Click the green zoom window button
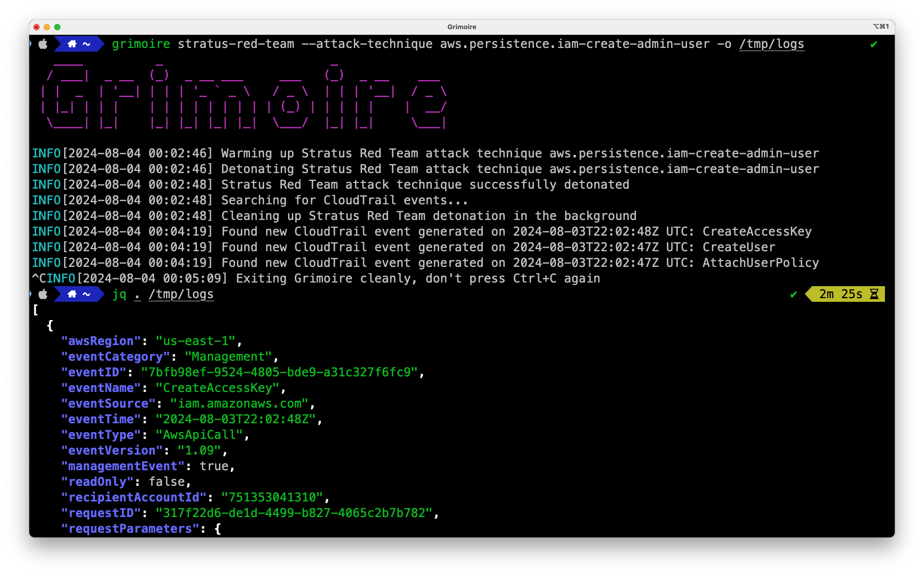The height and width of the screenshot is (576, 924). [x=57, y=27]
